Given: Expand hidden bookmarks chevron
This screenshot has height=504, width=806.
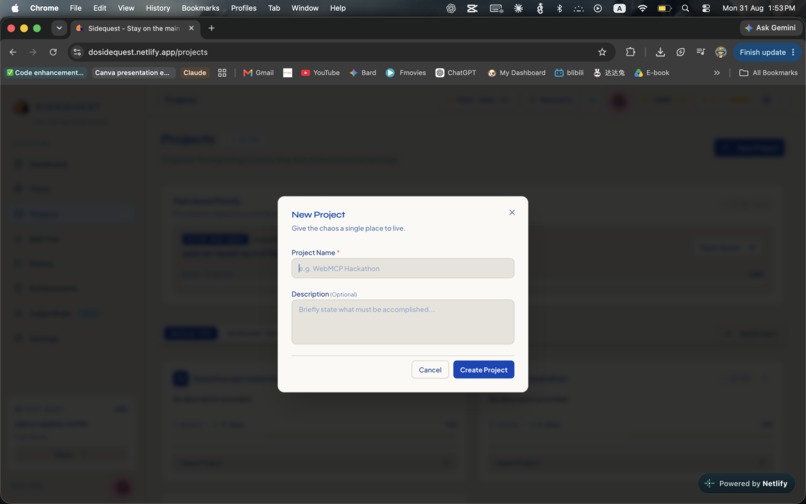Looking at the screenshot, I should point(717,73).
